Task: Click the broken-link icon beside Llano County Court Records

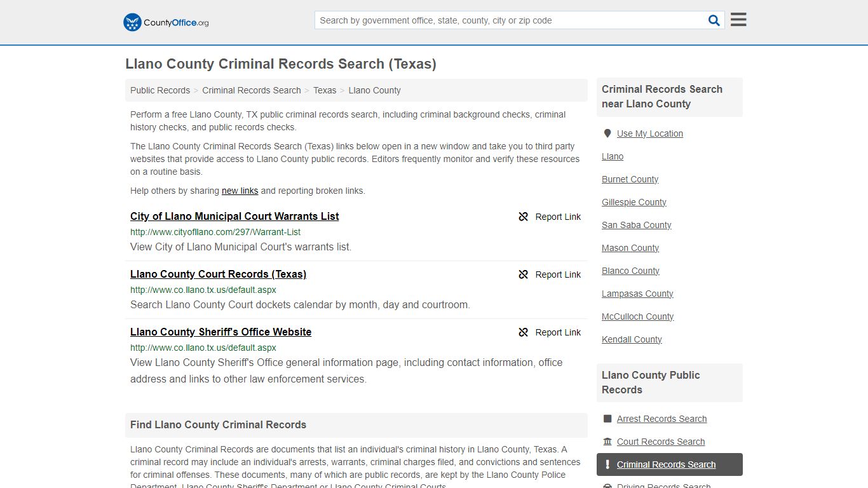Action: (x=524, y=274)
